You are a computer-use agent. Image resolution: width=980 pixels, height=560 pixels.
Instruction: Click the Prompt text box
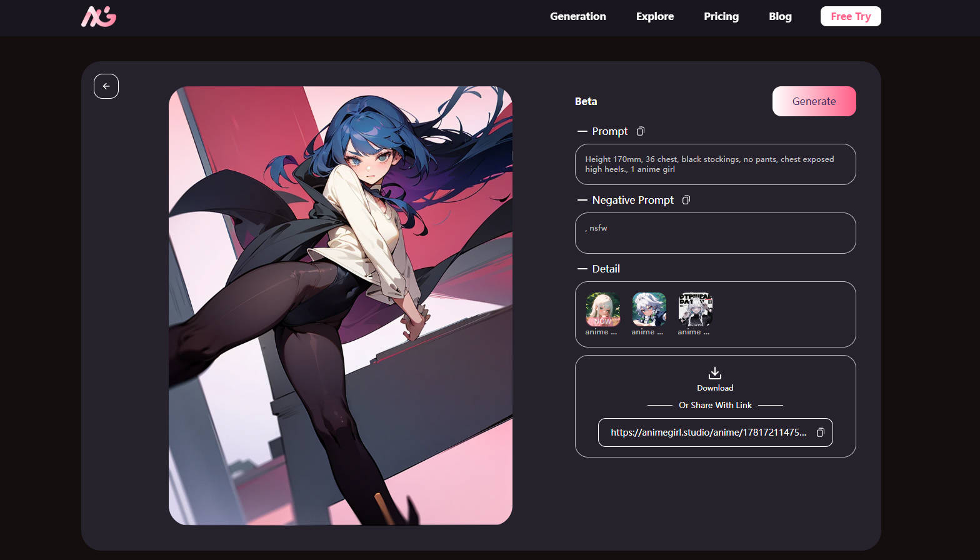click(716, 164)
